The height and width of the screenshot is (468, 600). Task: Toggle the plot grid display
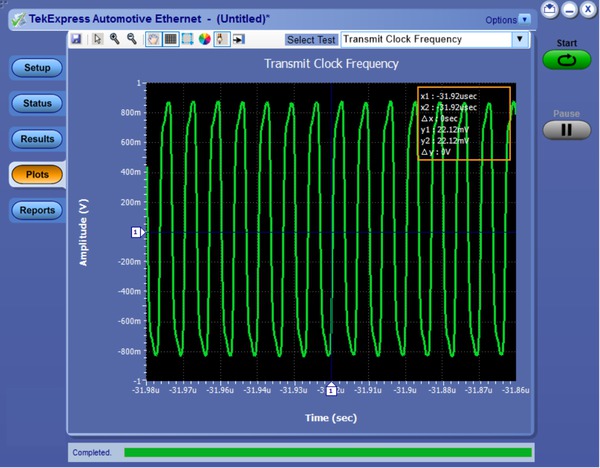[x=170, y=39]
